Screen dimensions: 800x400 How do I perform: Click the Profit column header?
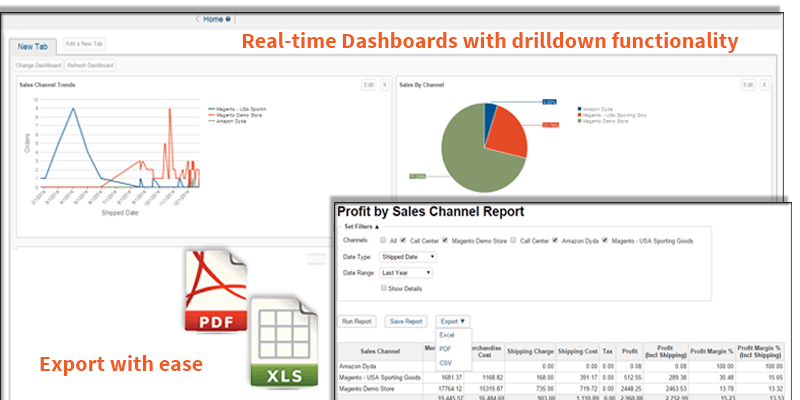pos(630,352)
